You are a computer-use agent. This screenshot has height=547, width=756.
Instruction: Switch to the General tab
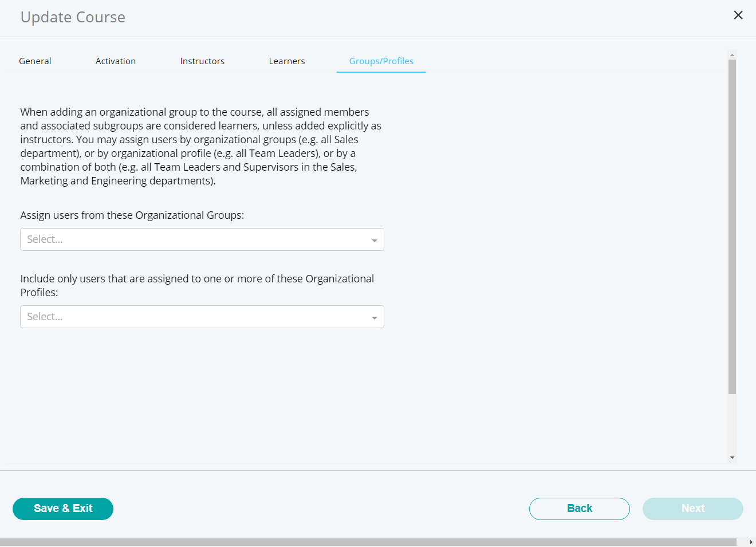pyautogui.click(x=35, y=61)
